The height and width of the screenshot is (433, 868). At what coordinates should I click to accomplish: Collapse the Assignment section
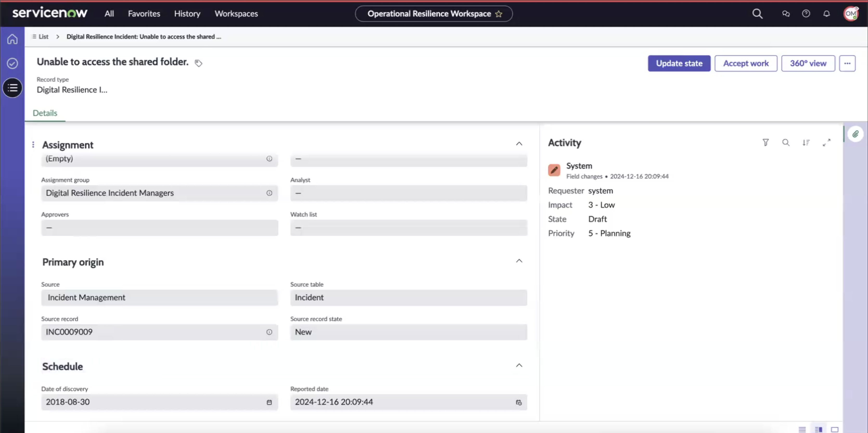519,144
